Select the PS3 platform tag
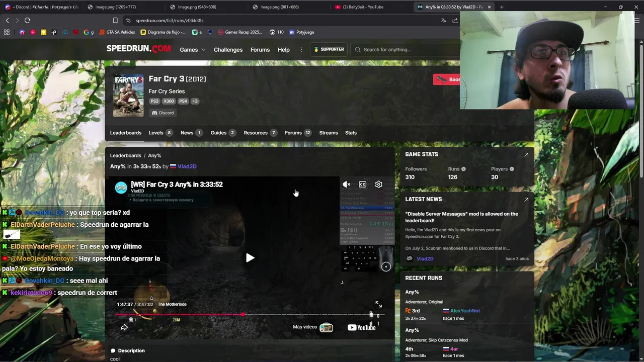644x362 pixels. pos(154,101)
